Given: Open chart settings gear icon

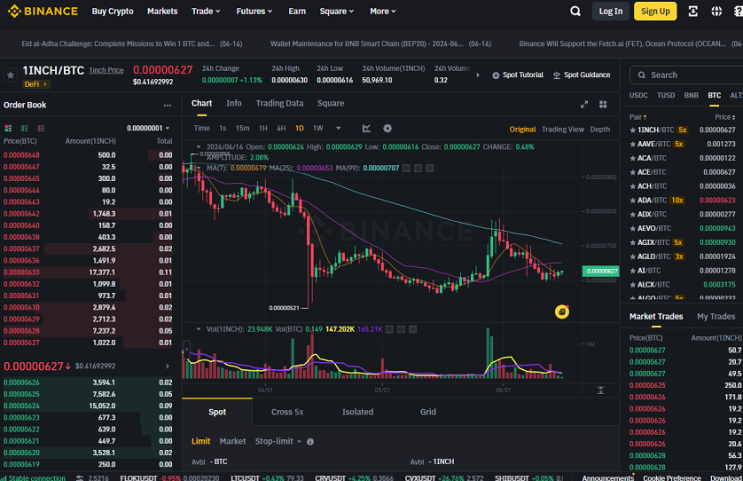Looking at the screenshot, I should 388,128.
